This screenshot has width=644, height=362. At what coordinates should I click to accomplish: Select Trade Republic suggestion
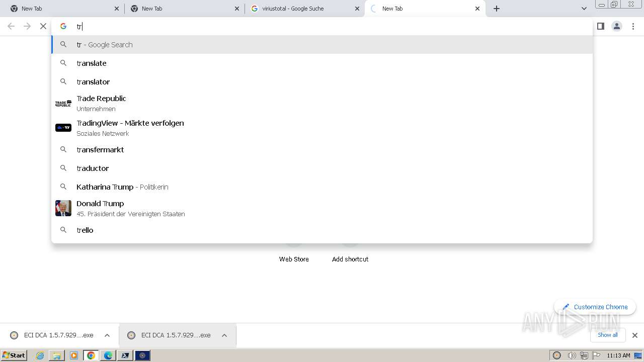[322, 104]
